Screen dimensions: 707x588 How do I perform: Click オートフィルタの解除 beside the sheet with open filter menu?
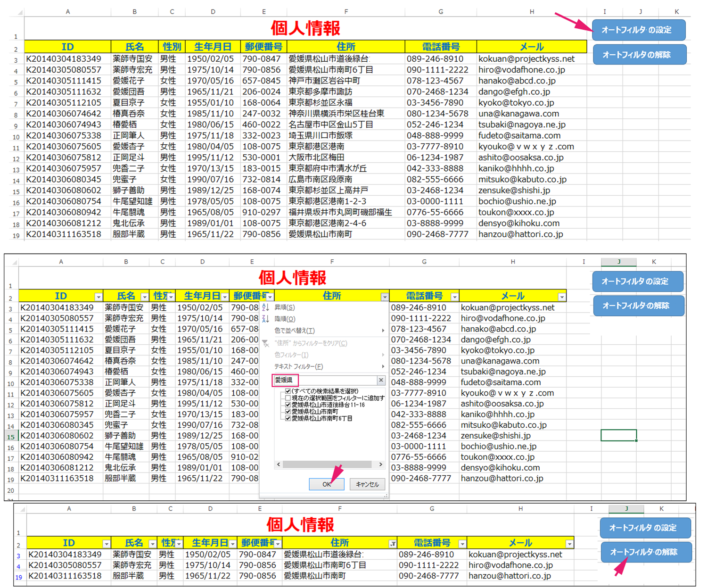638,306
